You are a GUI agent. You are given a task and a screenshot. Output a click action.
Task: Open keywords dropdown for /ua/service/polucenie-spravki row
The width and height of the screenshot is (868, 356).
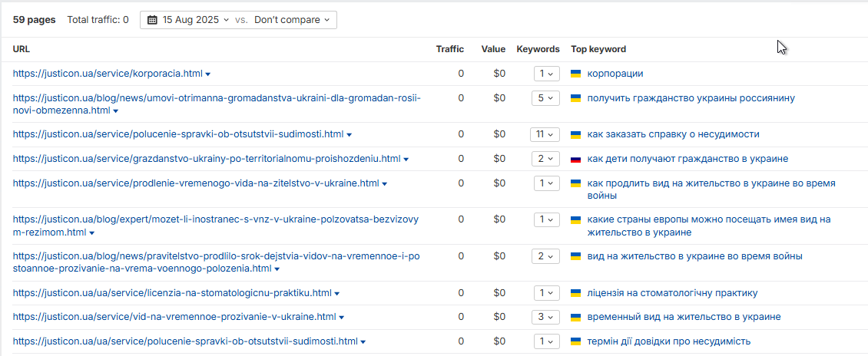[x=547, y=341]
